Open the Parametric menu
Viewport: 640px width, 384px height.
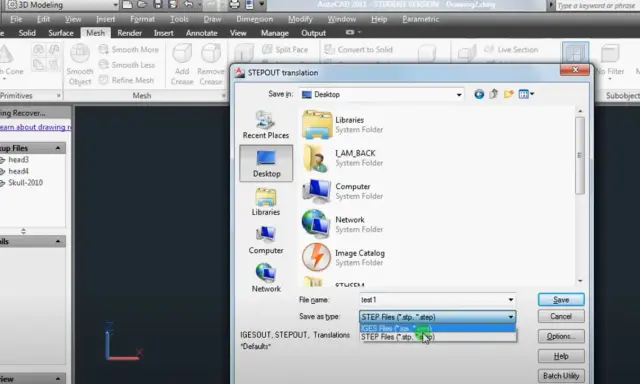420,19
